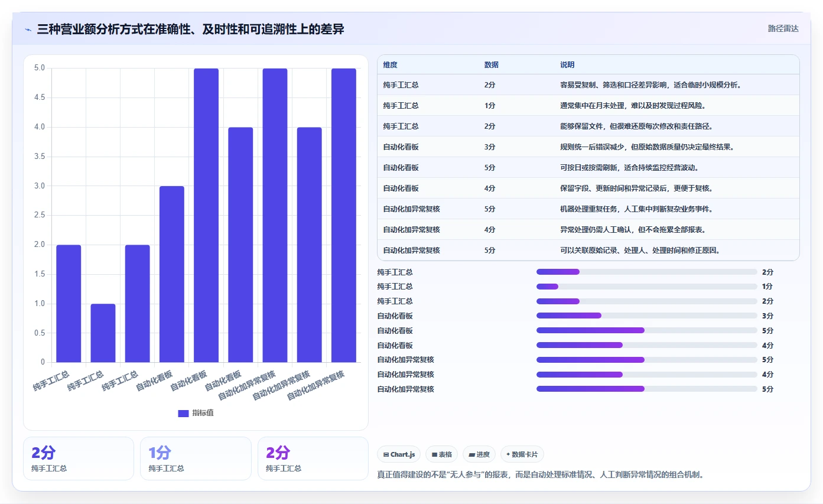823x504 pixels.
Task: Click the footer sentence starting 真正值得建设的
Action: (540, 474)
